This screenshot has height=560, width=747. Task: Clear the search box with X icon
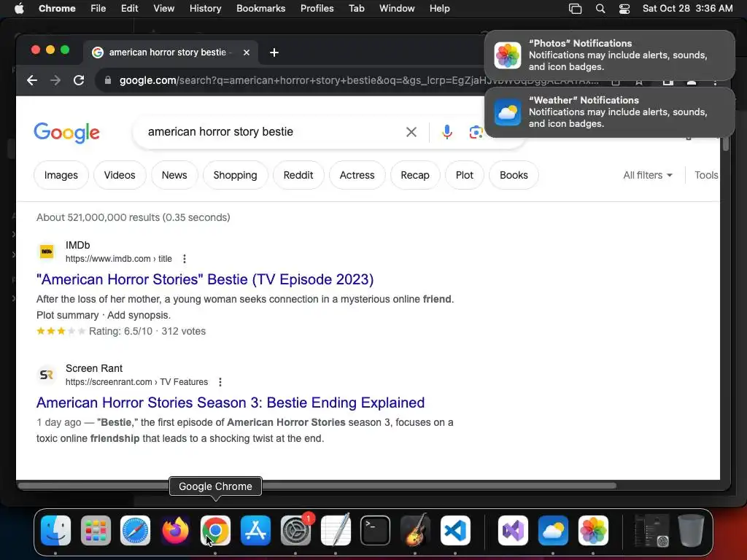[411, 132]
